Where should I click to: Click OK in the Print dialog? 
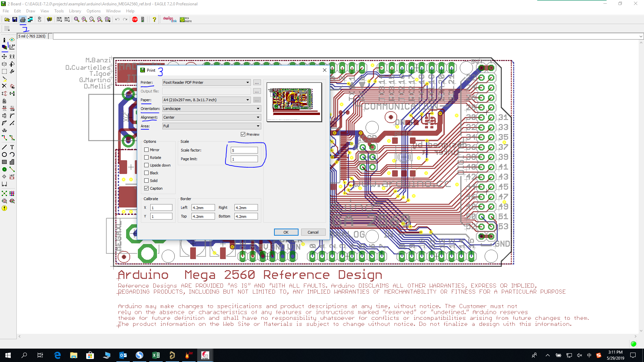286,232
